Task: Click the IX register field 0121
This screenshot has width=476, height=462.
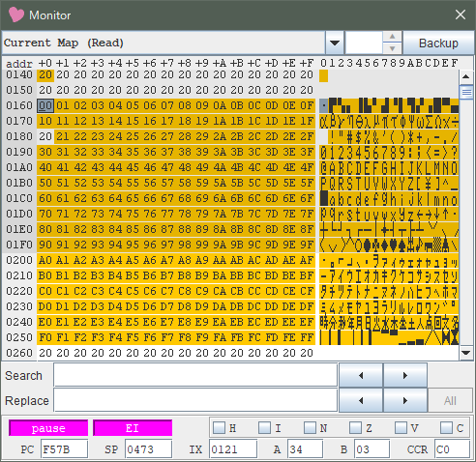Action: [233, 449]
